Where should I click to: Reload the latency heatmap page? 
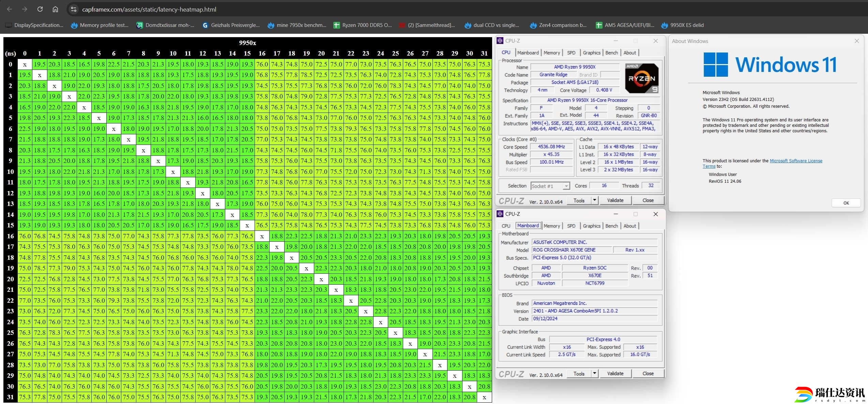[40, 9]
